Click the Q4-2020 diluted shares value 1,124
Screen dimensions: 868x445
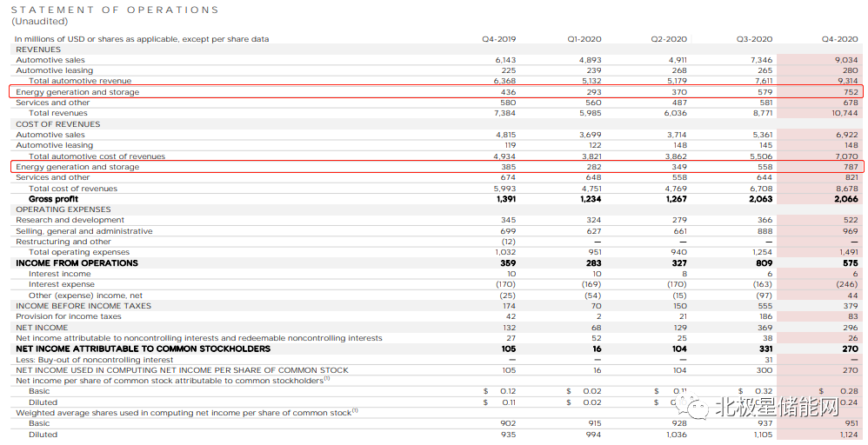847,435
